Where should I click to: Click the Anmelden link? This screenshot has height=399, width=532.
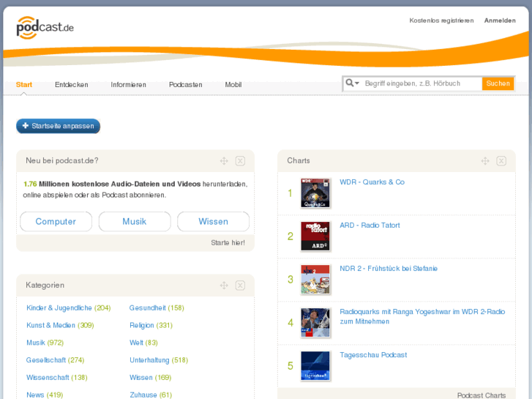click(x=500, y=20)
